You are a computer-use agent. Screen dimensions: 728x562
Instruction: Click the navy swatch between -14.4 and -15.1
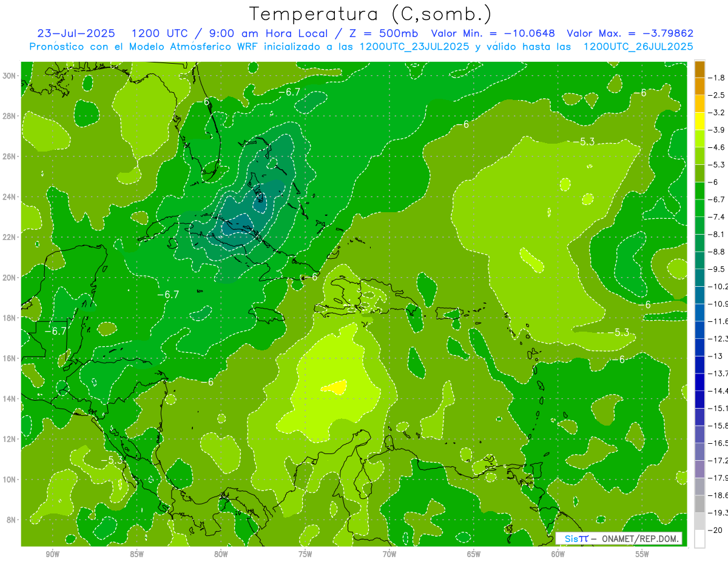point(699,400)
